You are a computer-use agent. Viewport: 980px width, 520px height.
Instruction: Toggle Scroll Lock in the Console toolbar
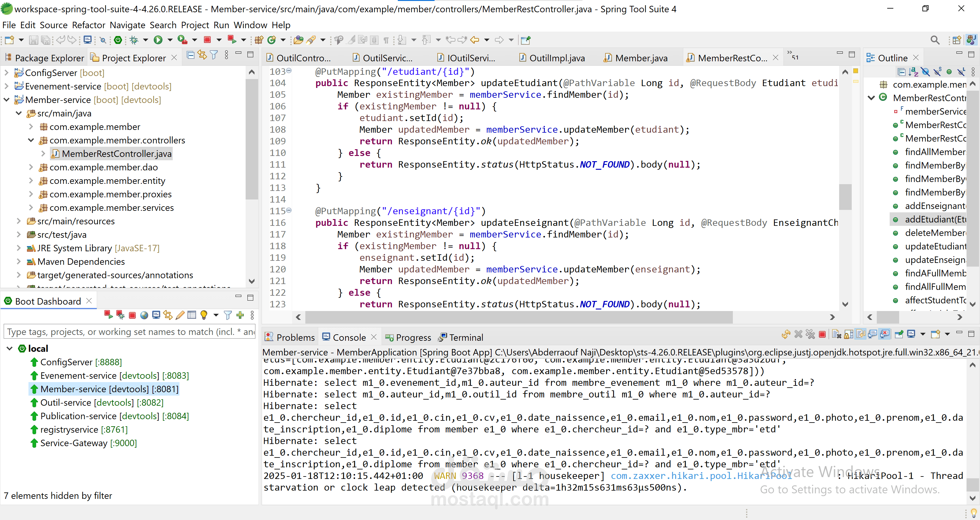(848, 334)
